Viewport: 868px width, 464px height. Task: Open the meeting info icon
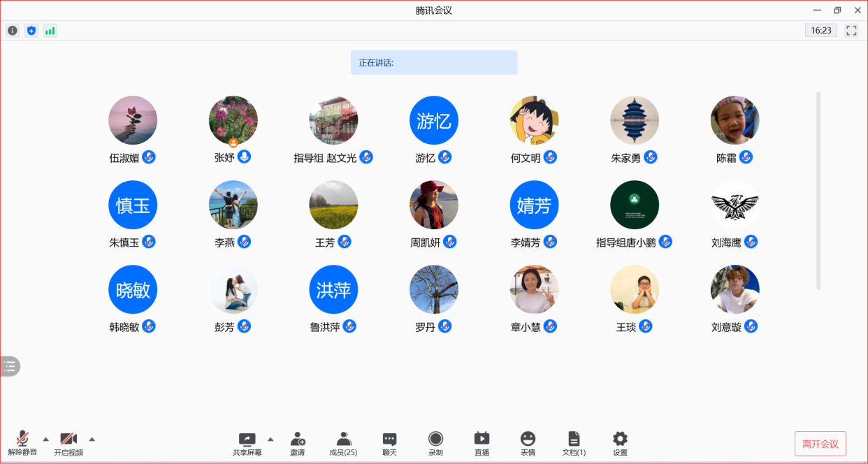[13, 31]
